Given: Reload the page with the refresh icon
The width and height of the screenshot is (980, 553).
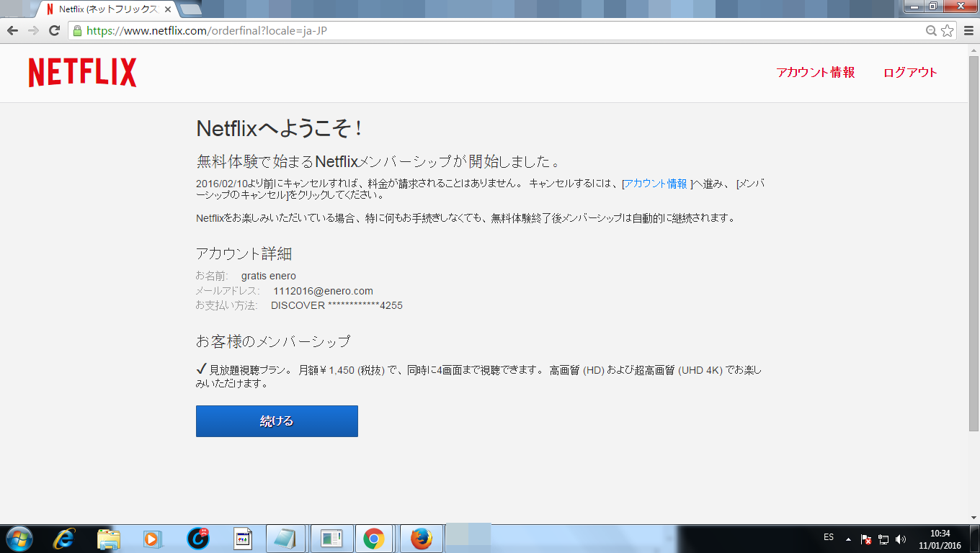Looking at the screenshot, I should pos(54,30).
